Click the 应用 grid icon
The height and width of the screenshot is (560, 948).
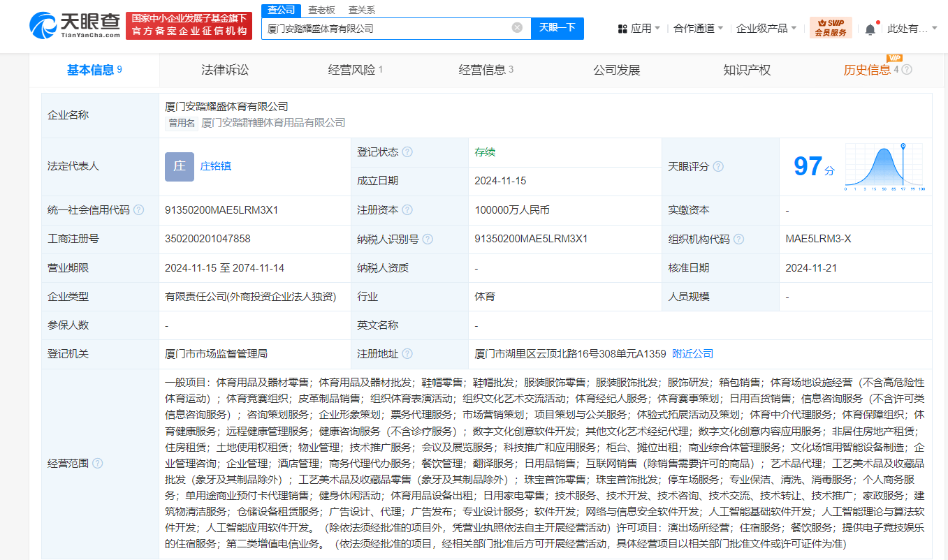[x=622, y=29]
